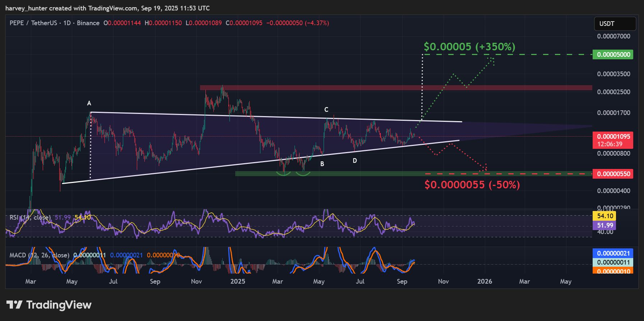Click the 2026 time axis label
The width and height of the screenshot is (644, 321).
[x=485, y=281]
